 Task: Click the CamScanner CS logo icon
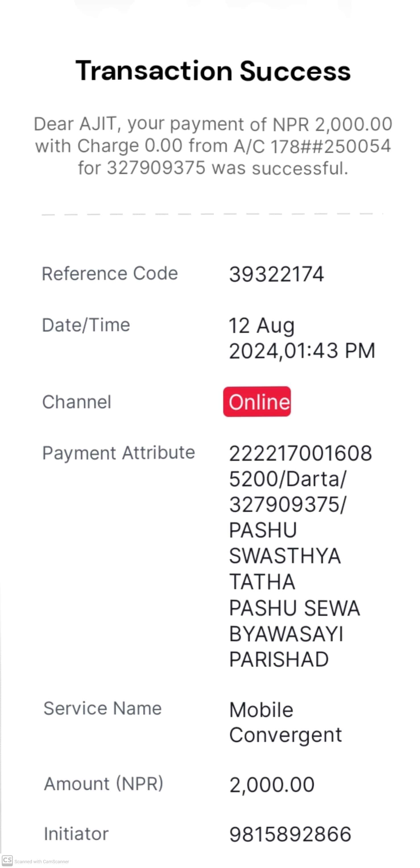point(7,860)
